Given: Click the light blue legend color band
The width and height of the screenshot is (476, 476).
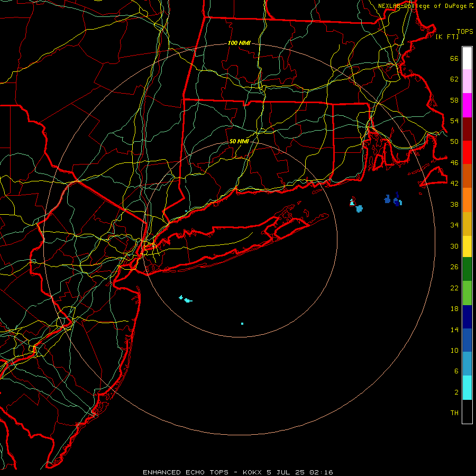Looking at the screenshot, I should point(467,364).
